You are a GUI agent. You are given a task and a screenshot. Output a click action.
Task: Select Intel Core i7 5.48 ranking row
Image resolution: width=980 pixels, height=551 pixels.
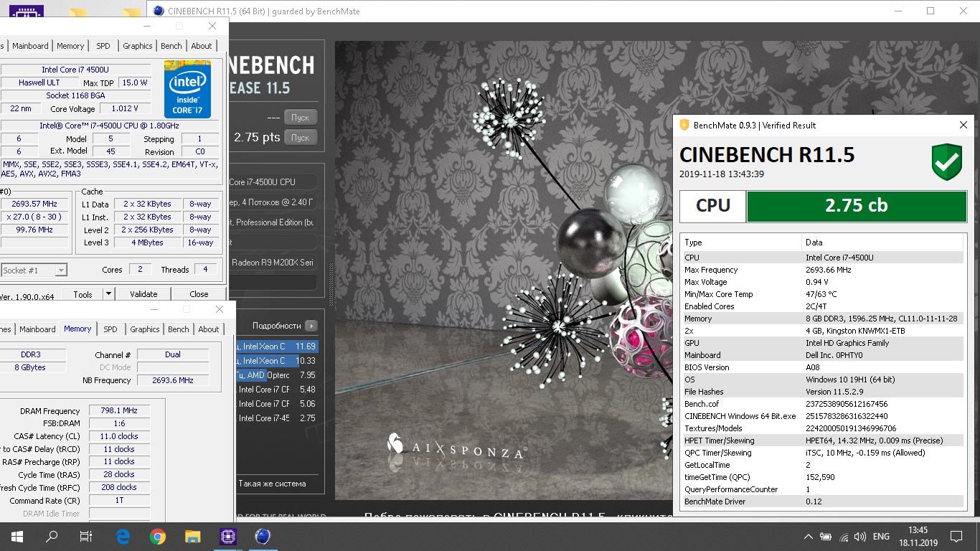tap(276, 390)
